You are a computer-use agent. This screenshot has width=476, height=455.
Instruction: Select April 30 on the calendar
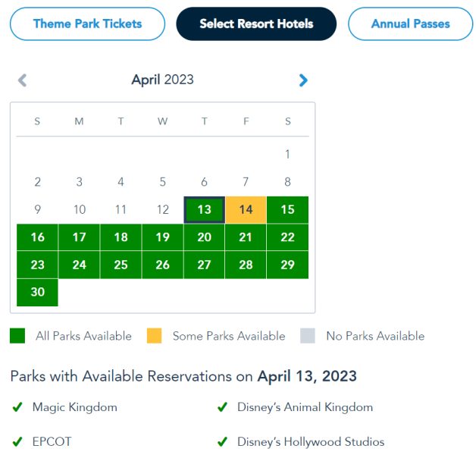click(x=37, y=292)
